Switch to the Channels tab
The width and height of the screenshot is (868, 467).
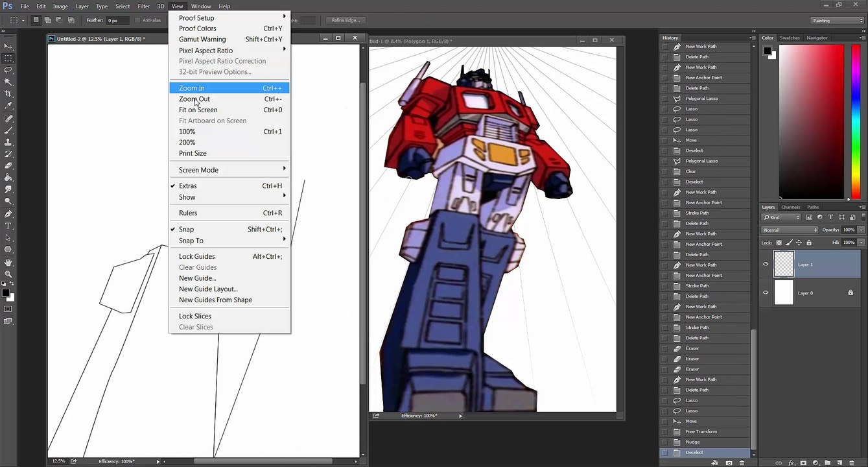[x=790, y=207]
